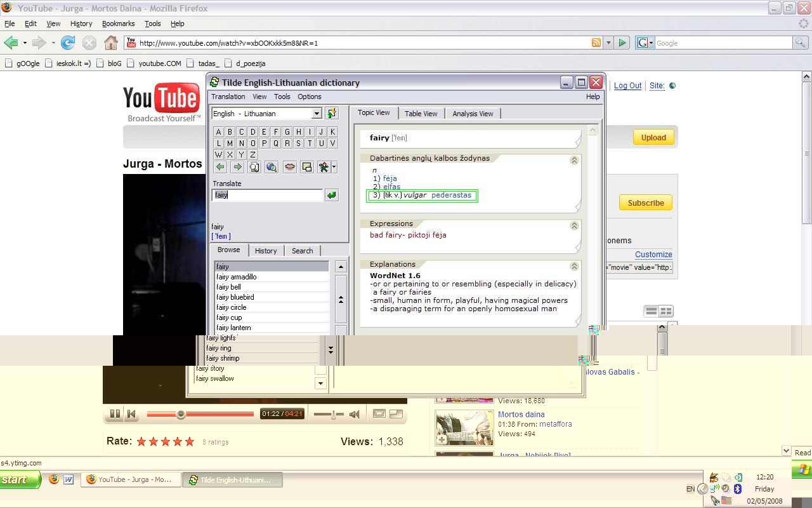Open the Translation menu in Tilde dictionary
The image size is (812, 508).
coord(228,97)
